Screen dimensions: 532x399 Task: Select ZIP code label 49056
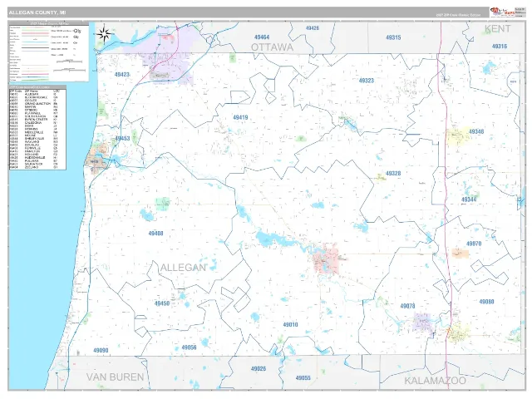(x=189, y=347)
